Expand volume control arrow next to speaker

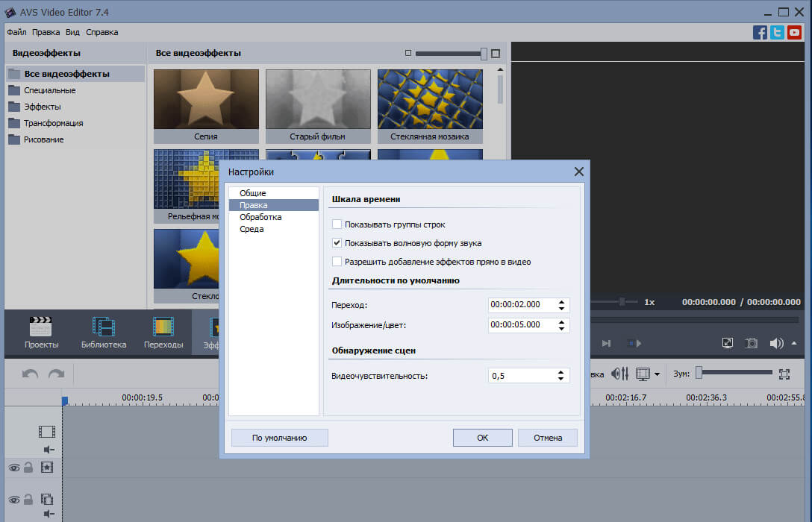pyautogui.click(x=794, y=343)
